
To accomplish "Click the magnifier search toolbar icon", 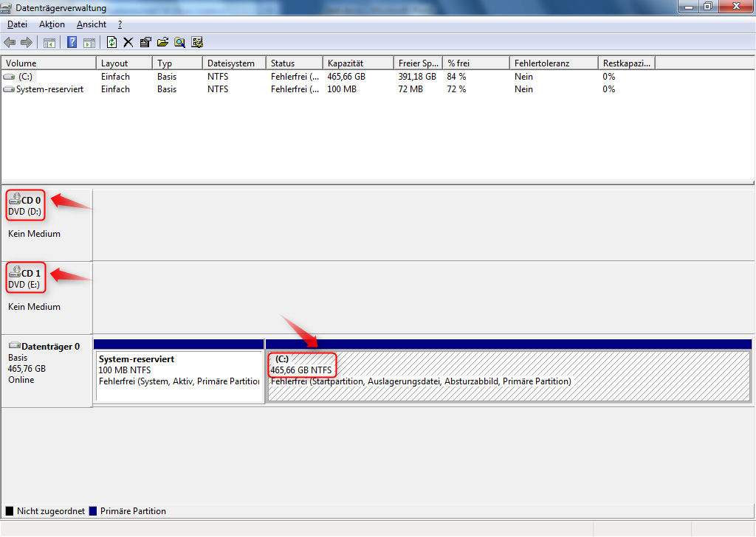I will (x=179, y=42).
